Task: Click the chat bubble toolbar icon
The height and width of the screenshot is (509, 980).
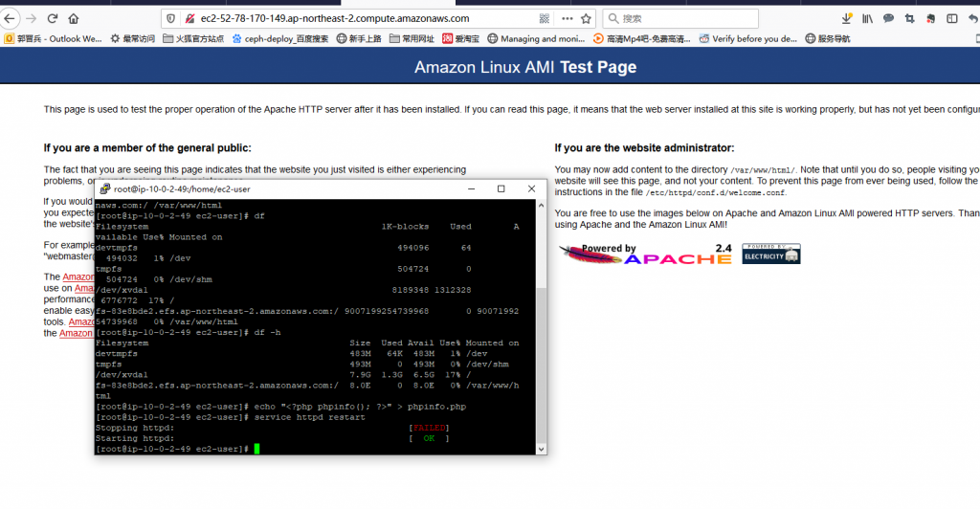Action: [888, 19]
